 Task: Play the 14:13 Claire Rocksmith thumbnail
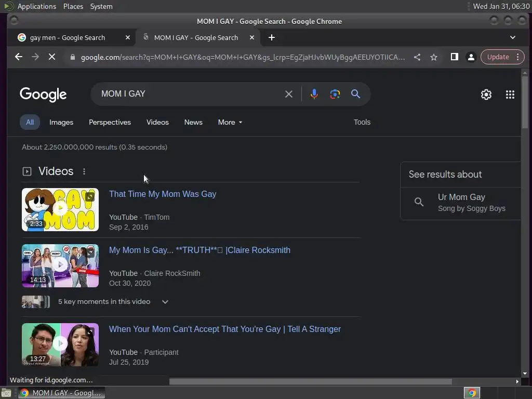click(x=60, y=265)
